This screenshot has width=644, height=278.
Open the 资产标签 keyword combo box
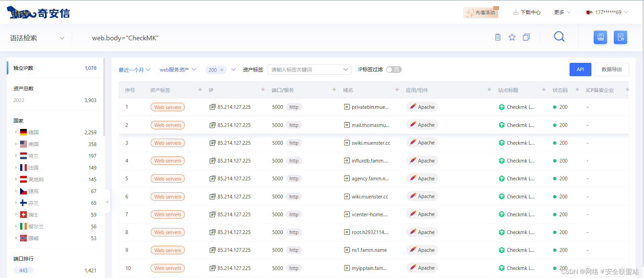click(309, 69)
